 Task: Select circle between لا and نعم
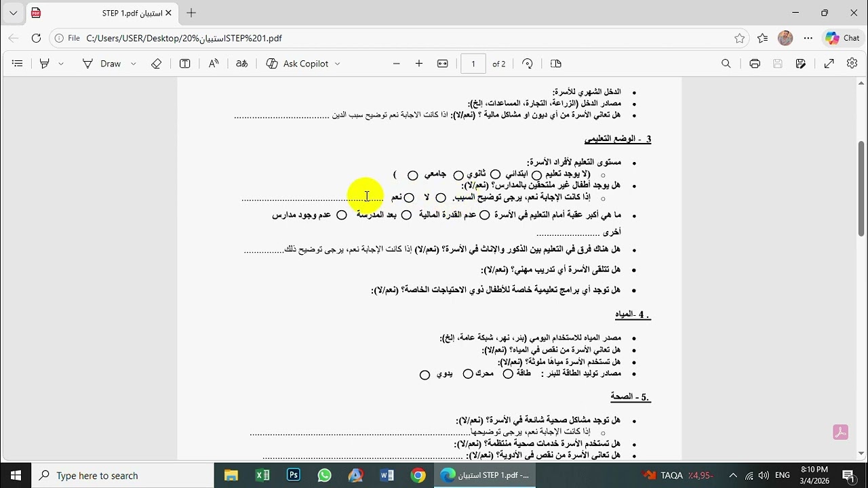coord(410,198)
